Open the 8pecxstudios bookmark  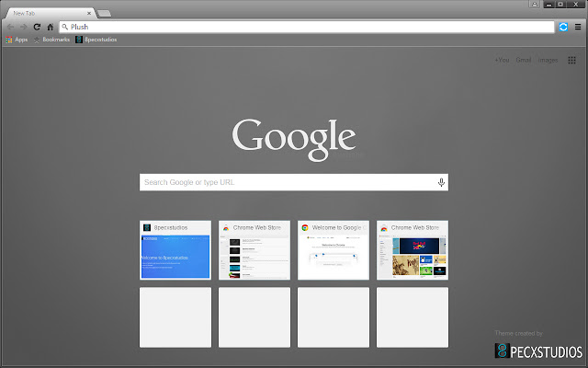click(96, 40)
